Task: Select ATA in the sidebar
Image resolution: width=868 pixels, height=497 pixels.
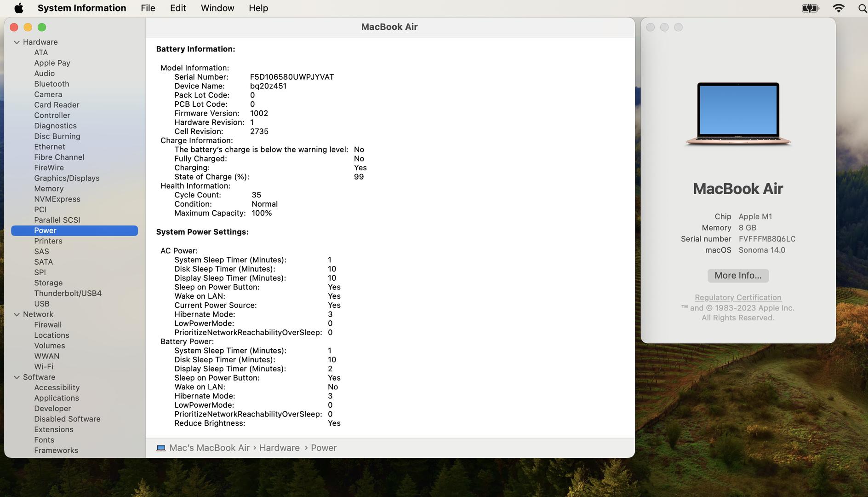Action: click(x=41, y=52)
